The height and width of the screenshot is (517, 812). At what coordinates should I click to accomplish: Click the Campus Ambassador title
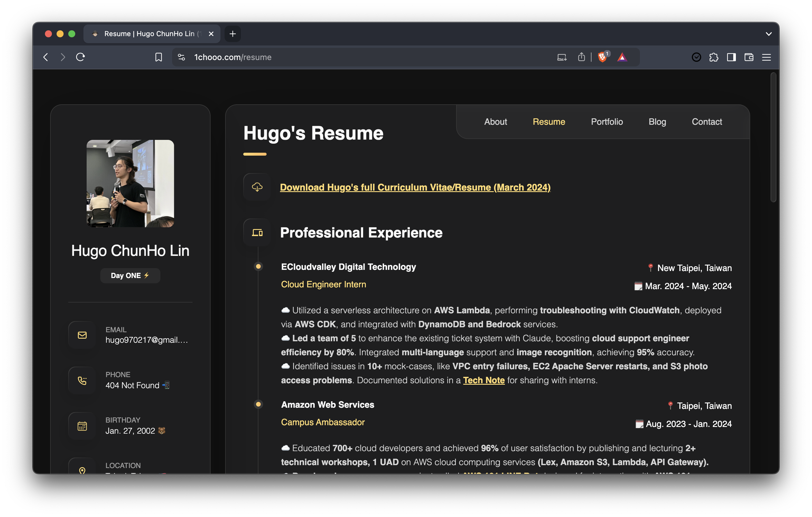tap(323, 422)
